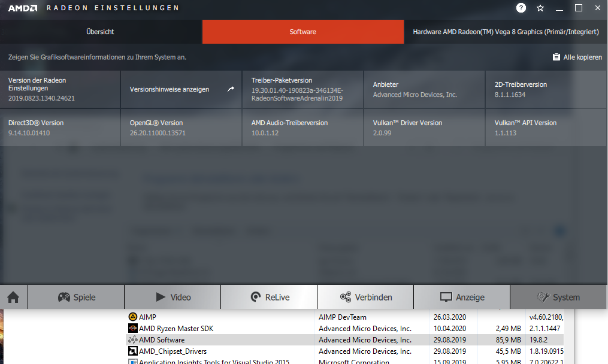Image resolution: width=608 pixels, height=364 pixels.
Task: Click the AMD_Chipset_Drivers row icon
Action: click(132, 351)
